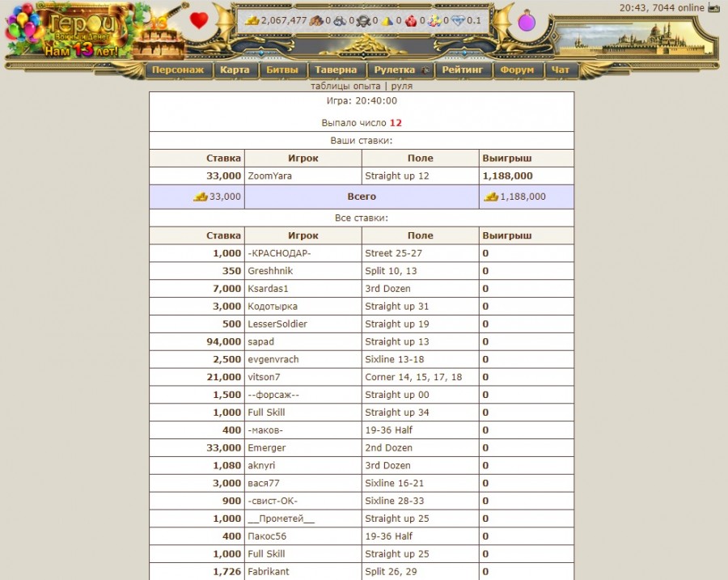Go to the Рейтинг menu
This screenshot has height=580, width=728.
click(x=463, y=70)
